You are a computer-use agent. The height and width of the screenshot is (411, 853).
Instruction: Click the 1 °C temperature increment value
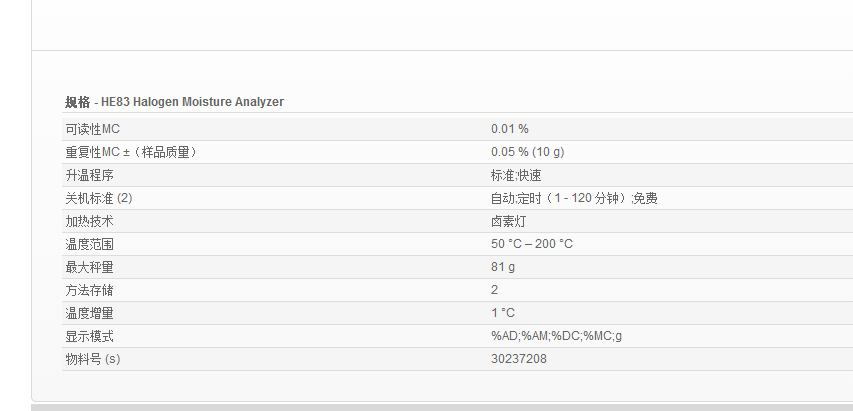point(503,313)
